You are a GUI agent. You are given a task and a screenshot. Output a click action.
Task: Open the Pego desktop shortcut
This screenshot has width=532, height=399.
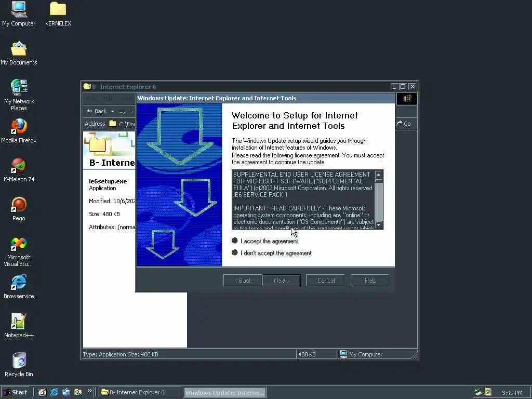(19, 209)
